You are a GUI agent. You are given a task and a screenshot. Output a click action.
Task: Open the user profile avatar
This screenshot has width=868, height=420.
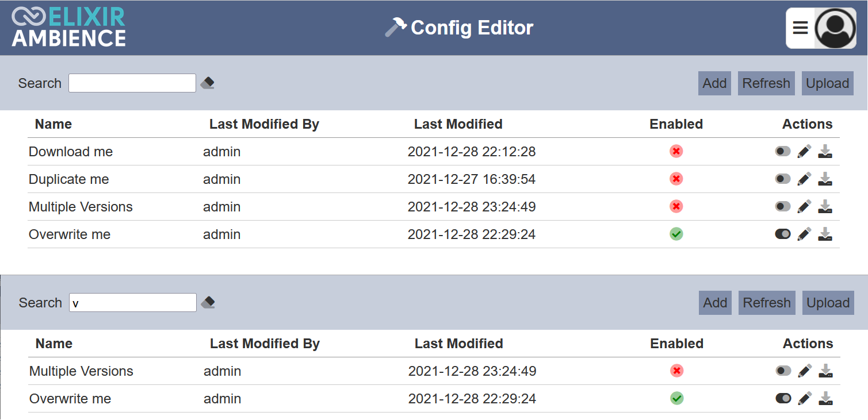click(836, 28)
